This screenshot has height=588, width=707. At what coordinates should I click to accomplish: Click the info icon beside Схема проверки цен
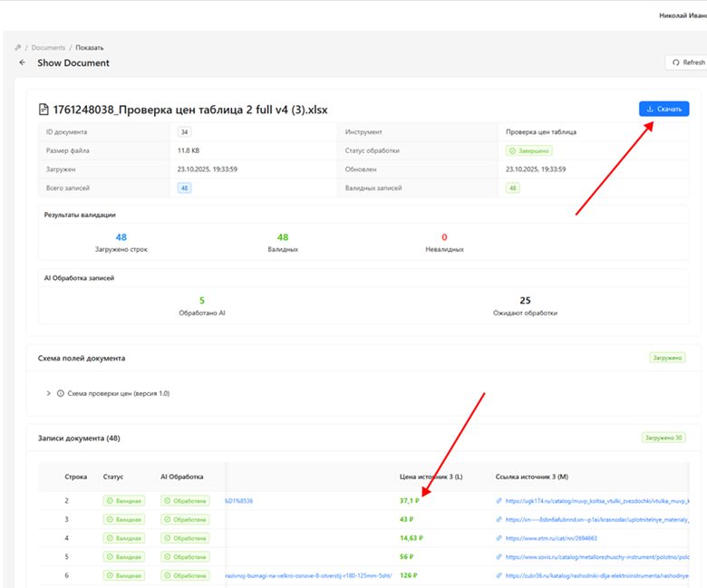61,394
